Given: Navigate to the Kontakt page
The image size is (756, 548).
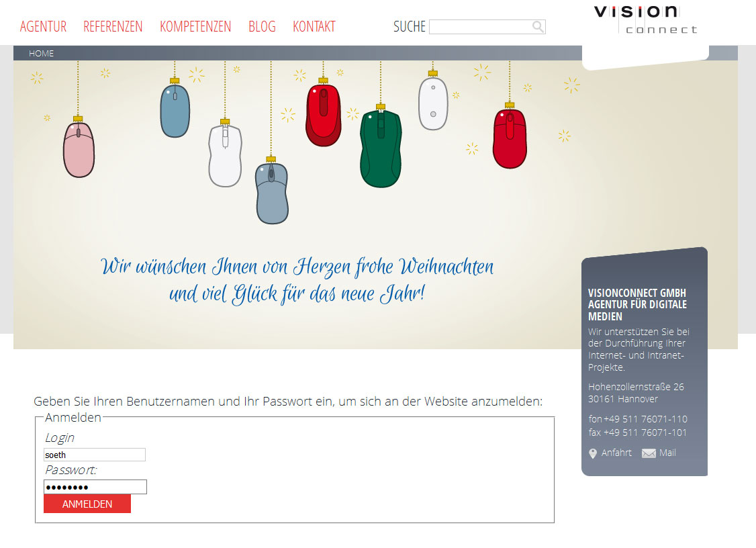Looking at the screenshot, I should click(314, 27).
